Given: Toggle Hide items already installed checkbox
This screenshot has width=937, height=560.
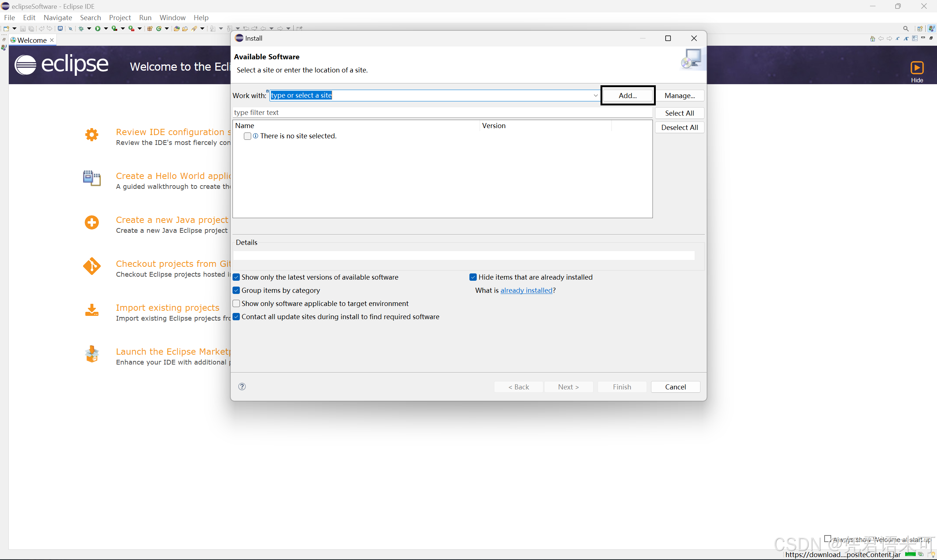Looking at the screenshot, I should [473, 277].
